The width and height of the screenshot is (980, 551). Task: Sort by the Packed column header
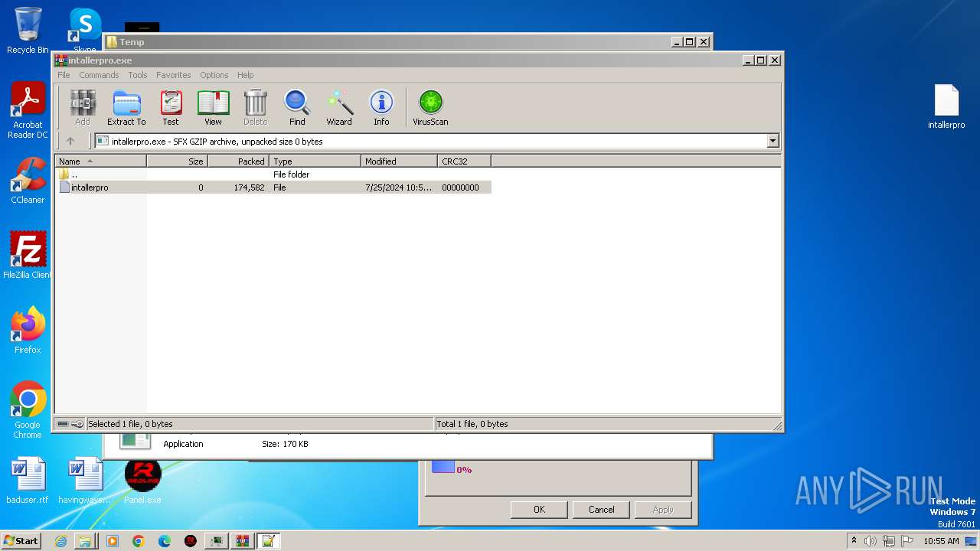coord(239,161)
